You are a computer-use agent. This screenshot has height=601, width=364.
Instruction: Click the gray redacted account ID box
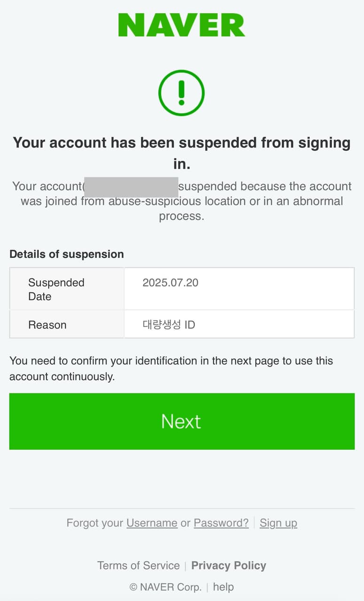coord(131,187)
